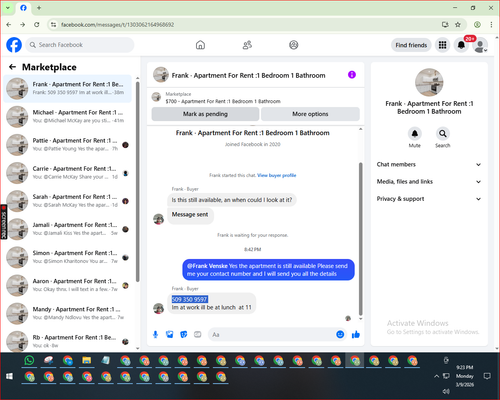Click the Search Facebook field
The image size is (500, 400).
[80, 45]
